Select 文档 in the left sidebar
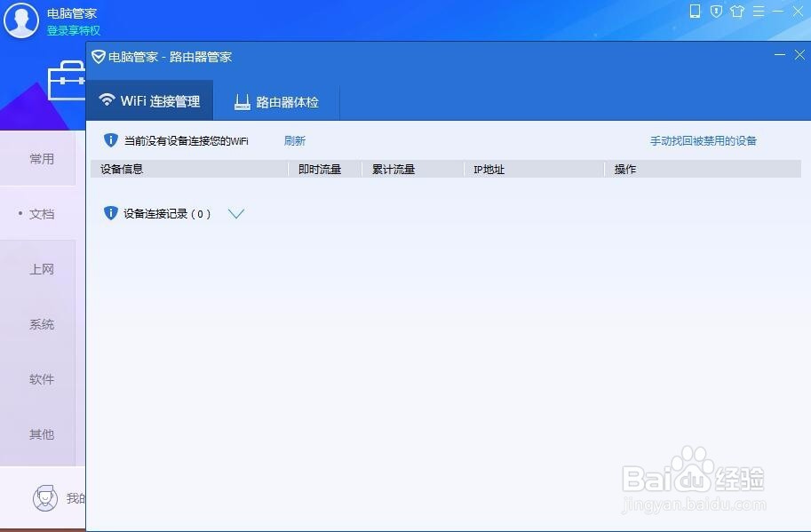 41,213
